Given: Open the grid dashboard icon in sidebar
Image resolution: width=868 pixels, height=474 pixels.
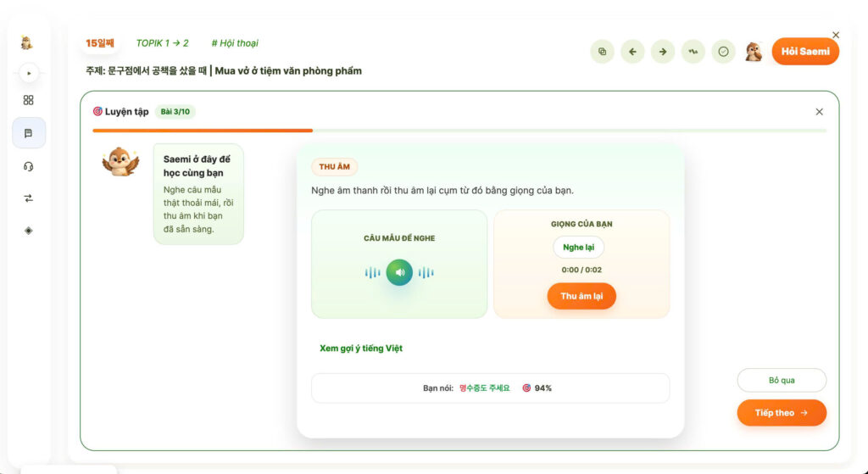Looking at the screenshot, I should tap(28, 100).
